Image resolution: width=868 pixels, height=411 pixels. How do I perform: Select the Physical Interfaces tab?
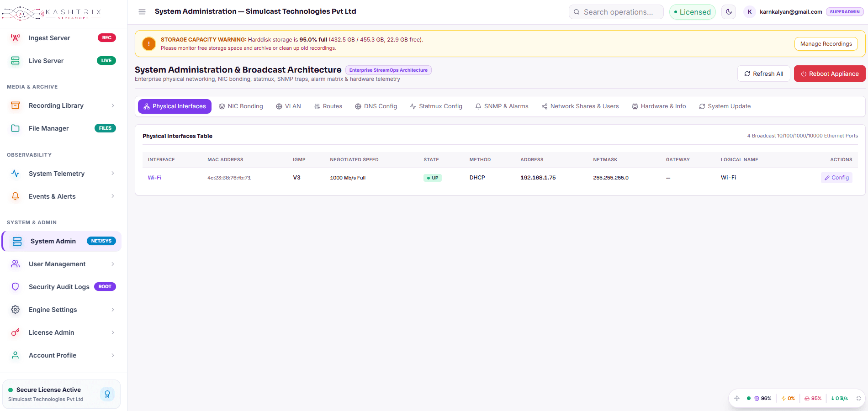coord(175,106)
